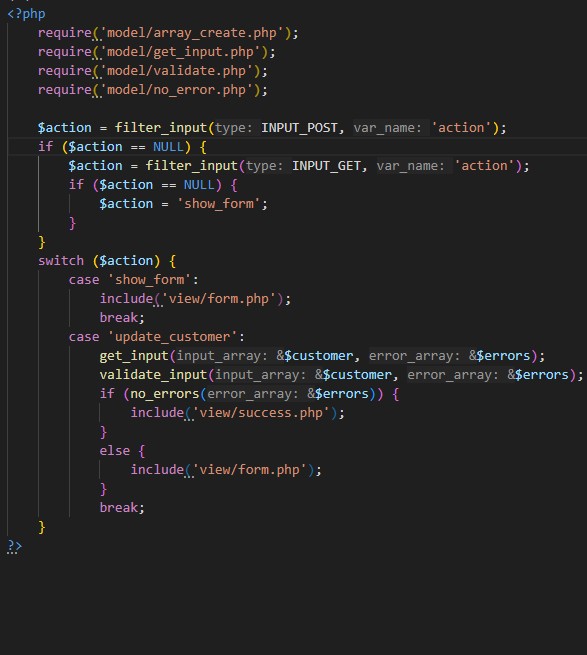
Task: Click 'view/form.php' in the else block
Action: (x=250, y=470)
